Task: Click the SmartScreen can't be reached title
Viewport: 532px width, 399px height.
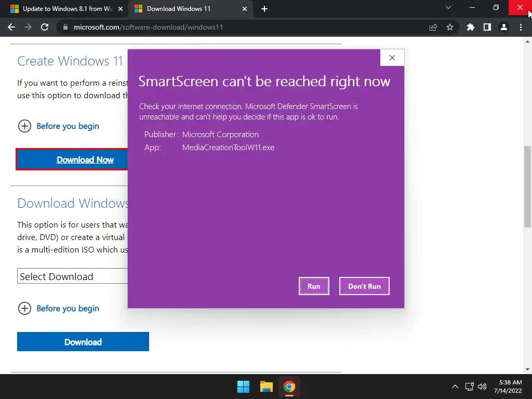Action: point(264,82)
